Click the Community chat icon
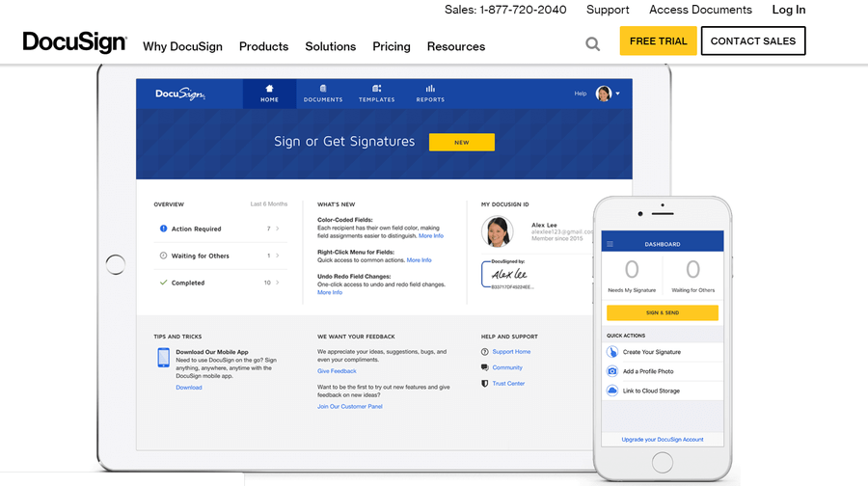868x486 pixels. (x=485, y=367)
